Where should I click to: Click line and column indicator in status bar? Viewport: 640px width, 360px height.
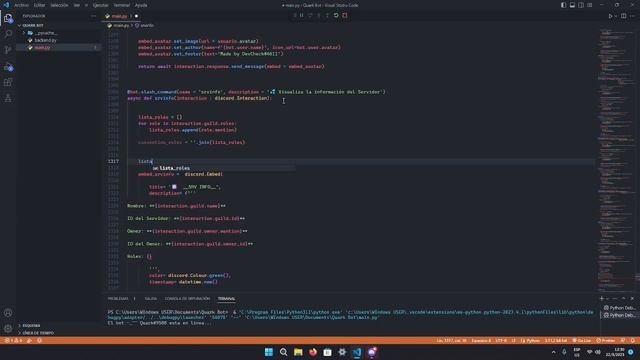point(451,340)
